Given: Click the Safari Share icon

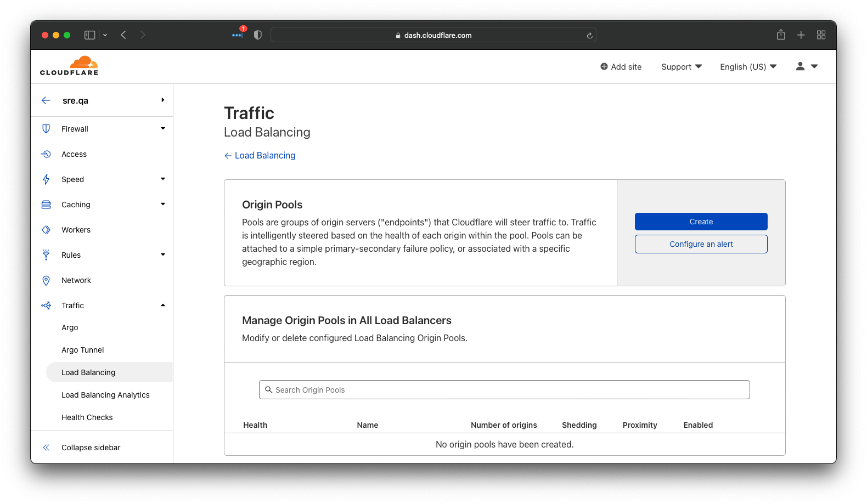Looking at the screenshot, I should pos(781,35).
